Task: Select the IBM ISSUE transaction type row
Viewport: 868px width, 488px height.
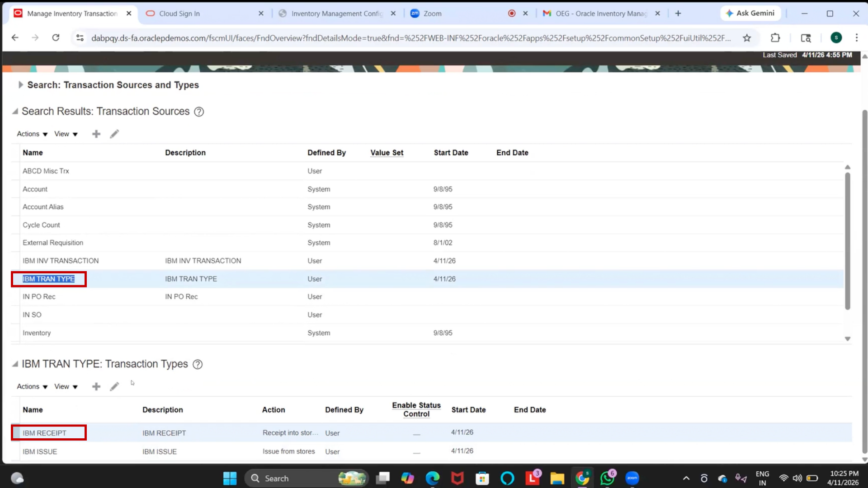Action: click(432, 451)
